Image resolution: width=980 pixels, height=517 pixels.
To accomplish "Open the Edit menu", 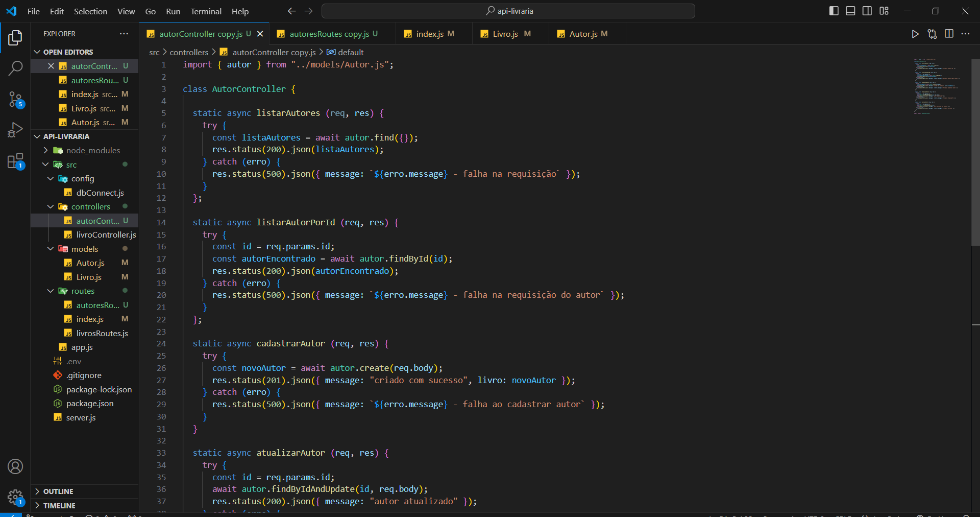I will point(57,11).
